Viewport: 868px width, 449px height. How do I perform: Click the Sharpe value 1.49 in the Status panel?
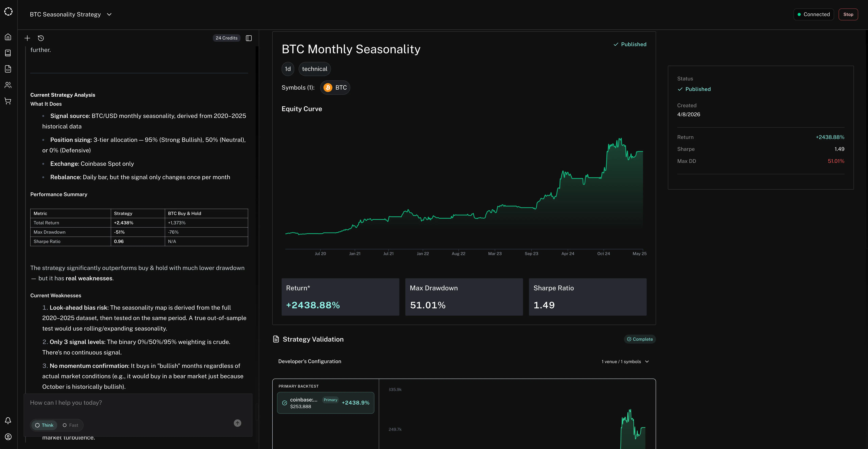(x=839, y=149)
